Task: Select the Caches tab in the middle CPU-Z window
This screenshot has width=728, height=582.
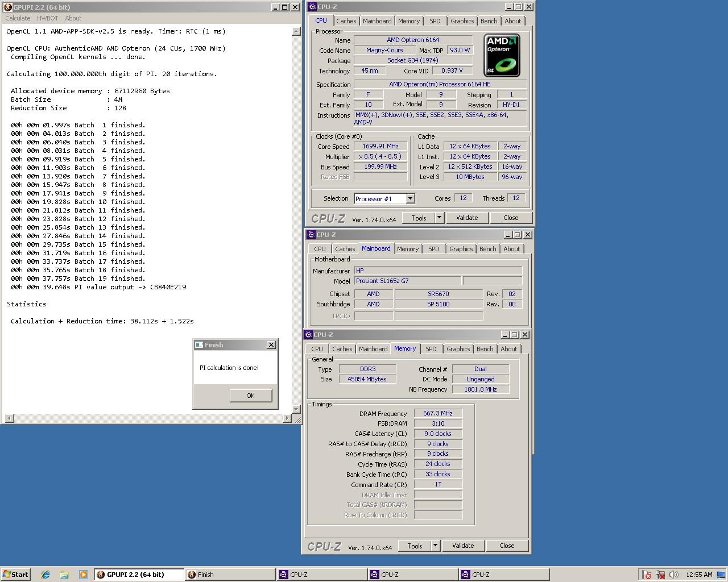Action: pyautogui.click(x=345, y=249)
